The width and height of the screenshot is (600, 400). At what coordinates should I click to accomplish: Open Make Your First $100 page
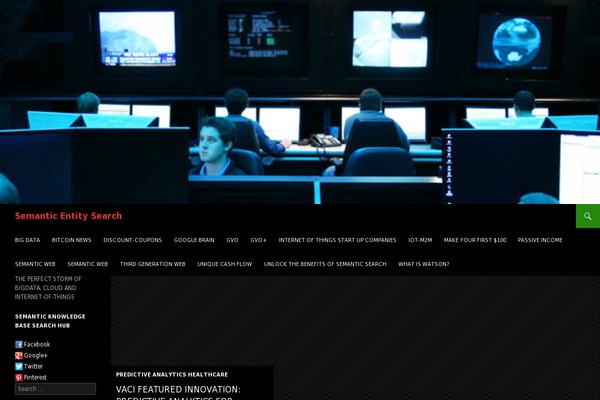coord(475,240)
